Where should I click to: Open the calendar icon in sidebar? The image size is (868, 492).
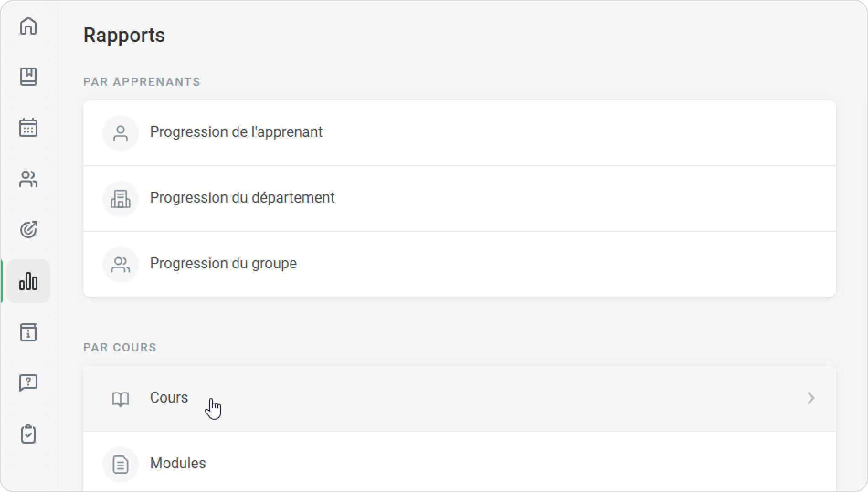(x=28, y=127)
